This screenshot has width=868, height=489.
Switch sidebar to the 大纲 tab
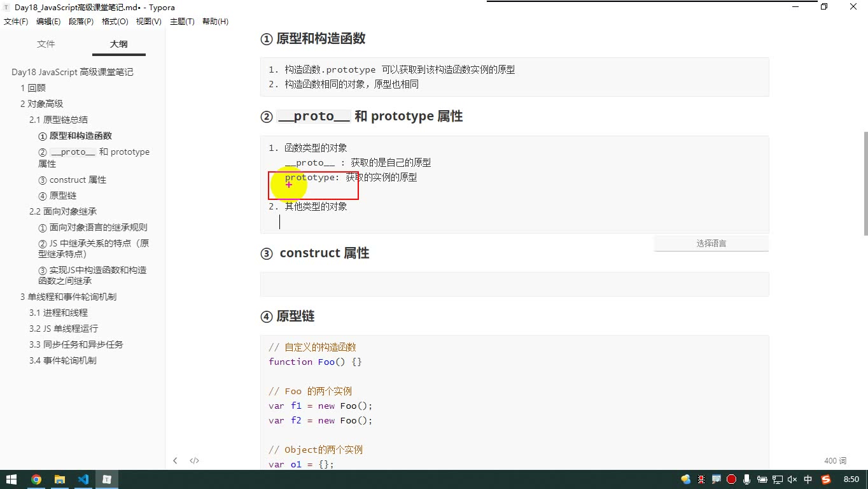118,44
